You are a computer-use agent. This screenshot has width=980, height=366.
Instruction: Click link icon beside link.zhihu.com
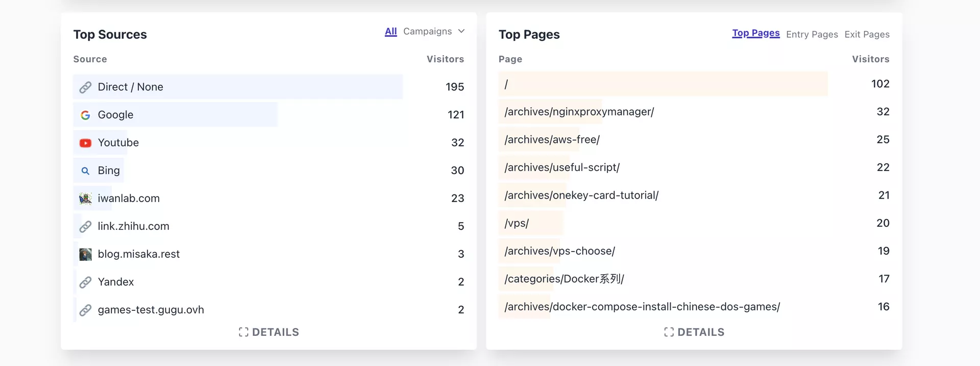[85, 226]
